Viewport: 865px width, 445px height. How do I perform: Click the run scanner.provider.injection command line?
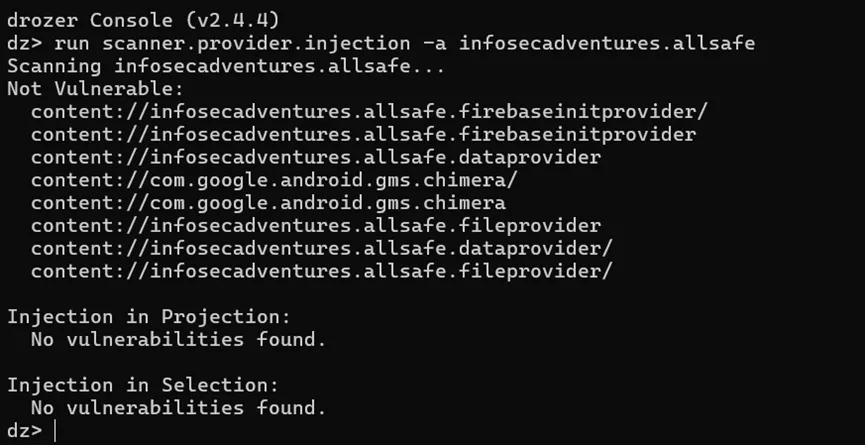pos(381,43)
